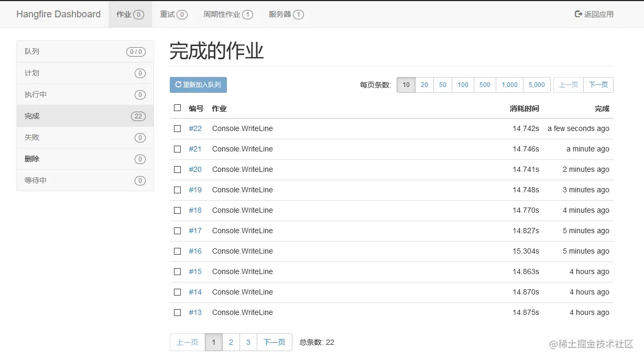644x360 pixels.
Task: Click Console.WriteLine in row #19
Action: pos(243,190)
